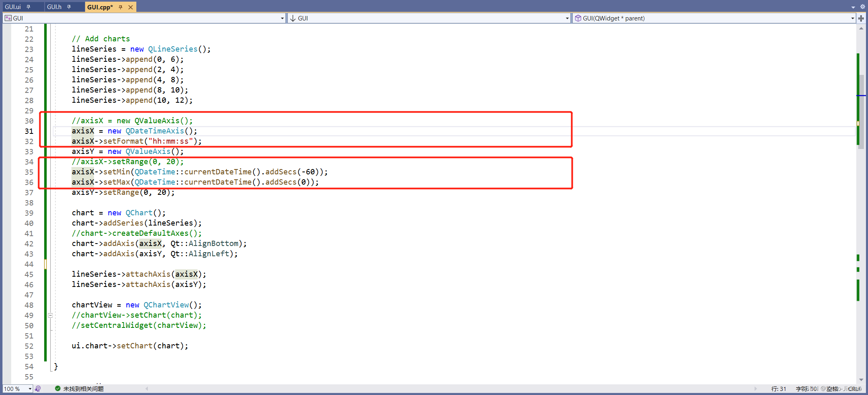
Task: Click the //axisX = new QValueAxis(); comment
Action: (132, 121)
